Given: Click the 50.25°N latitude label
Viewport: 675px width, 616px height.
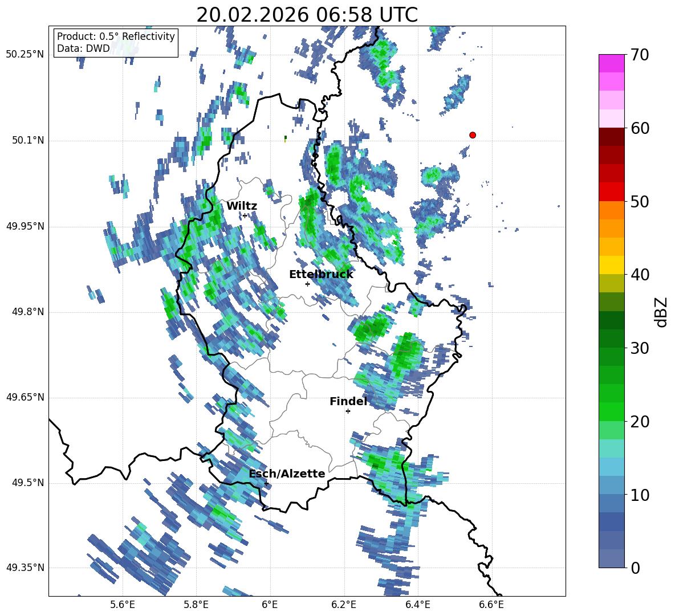Looking at the screenshot, I should click(25, 55).
